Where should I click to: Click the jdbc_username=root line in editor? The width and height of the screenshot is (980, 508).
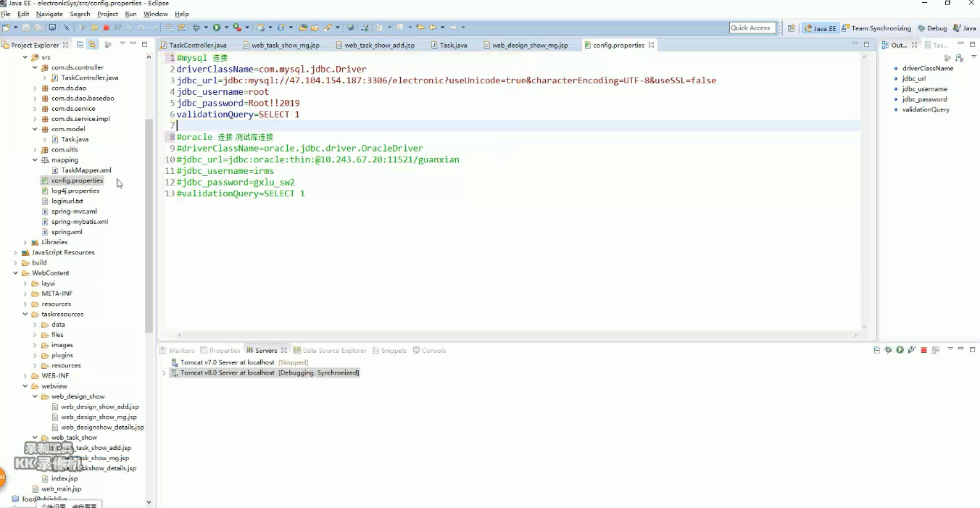point(223,92)
